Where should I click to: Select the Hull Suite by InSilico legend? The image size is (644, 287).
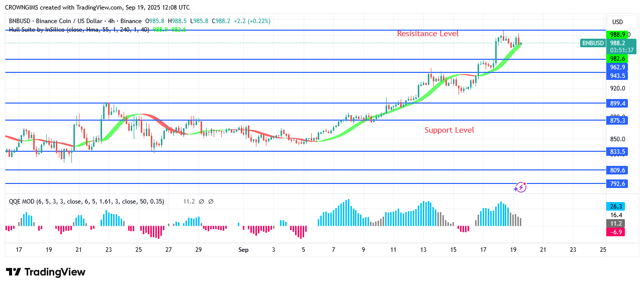click(x=79, y=30)
